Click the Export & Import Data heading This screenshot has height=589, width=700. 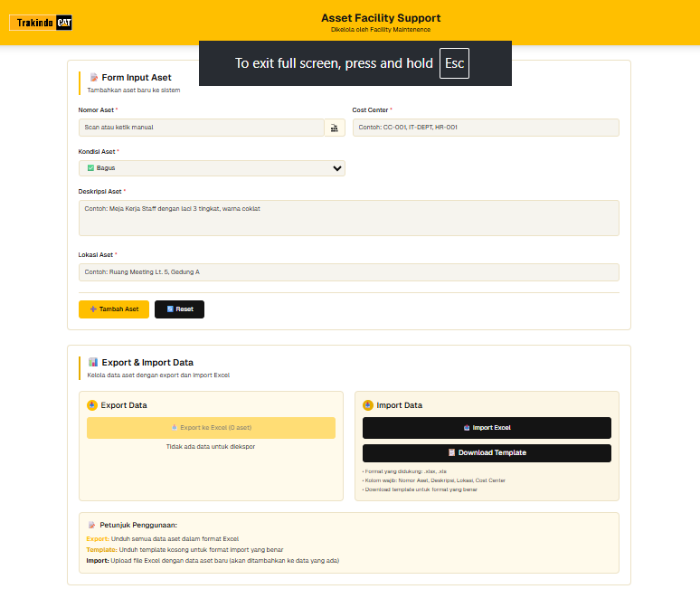pyautogui.click(x=147, y=363)
